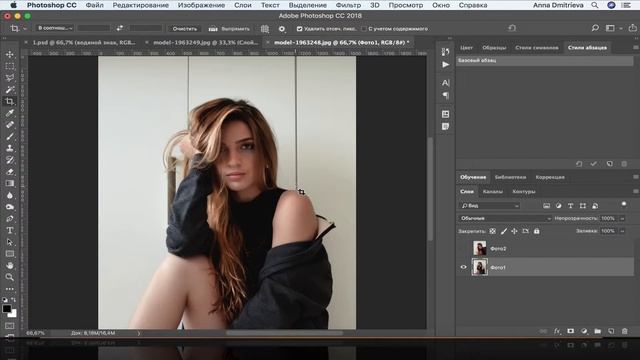Select the Zoom tool

pos(10,278)
